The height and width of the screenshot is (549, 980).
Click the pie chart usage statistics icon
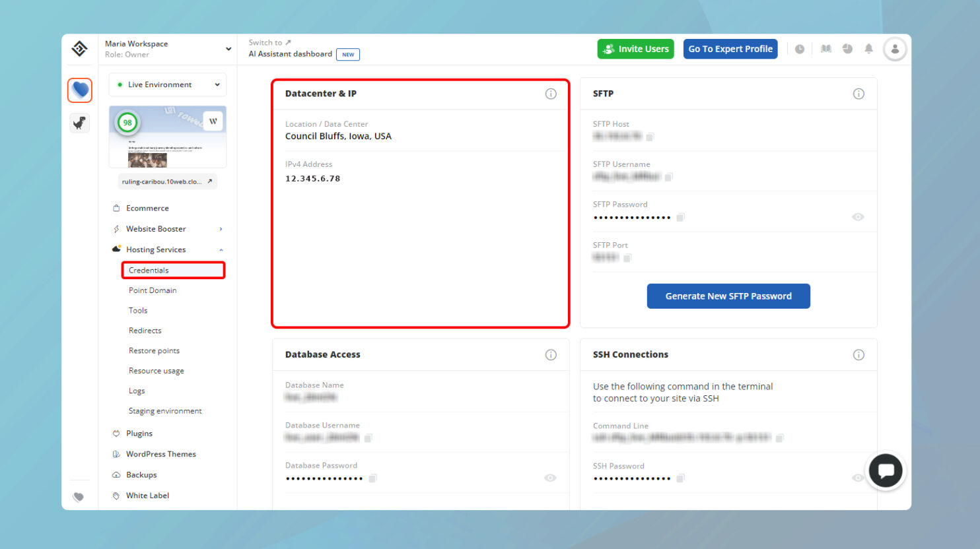(847, 48)
